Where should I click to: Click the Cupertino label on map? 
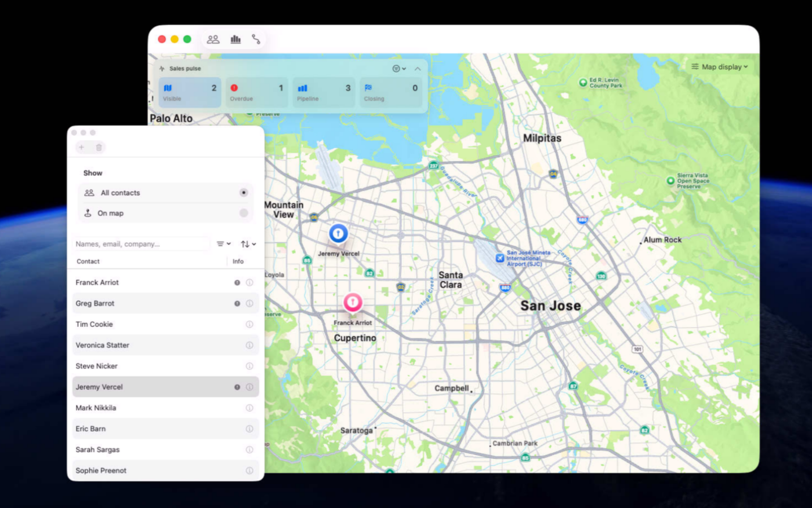point(355,338)
